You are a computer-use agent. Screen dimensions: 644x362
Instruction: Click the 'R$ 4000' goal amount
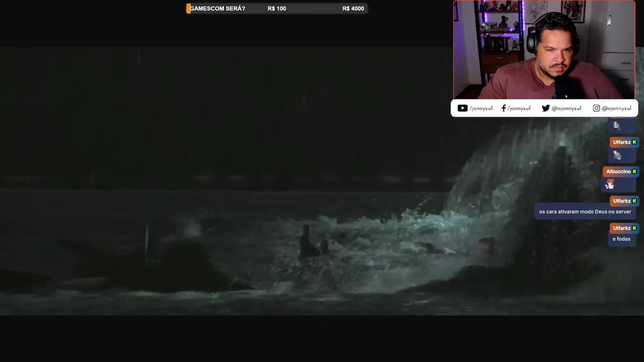point(353,9)
